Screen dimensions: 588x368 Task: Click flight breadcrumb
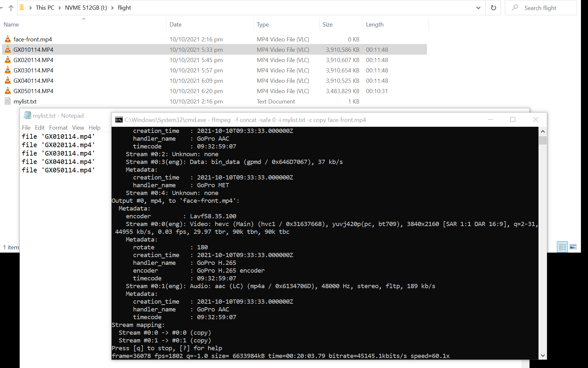(x=124, y=8)
